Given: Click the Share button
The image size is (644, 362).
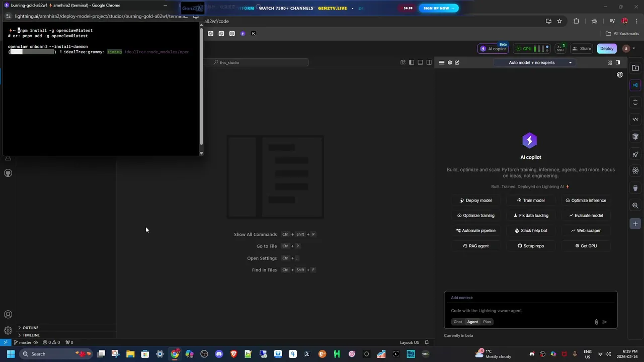Looking at the screenshot, I should 582,49.
